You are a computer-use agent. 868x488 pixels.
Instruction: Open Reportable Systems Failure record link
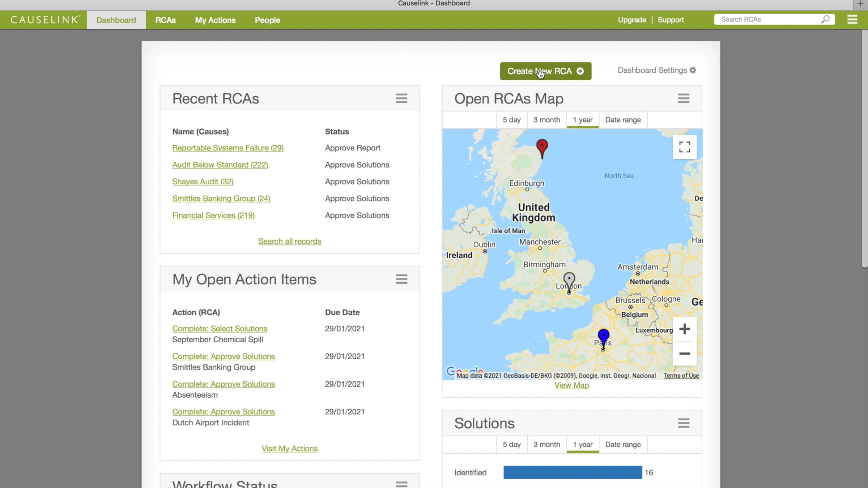pos(228,148)
